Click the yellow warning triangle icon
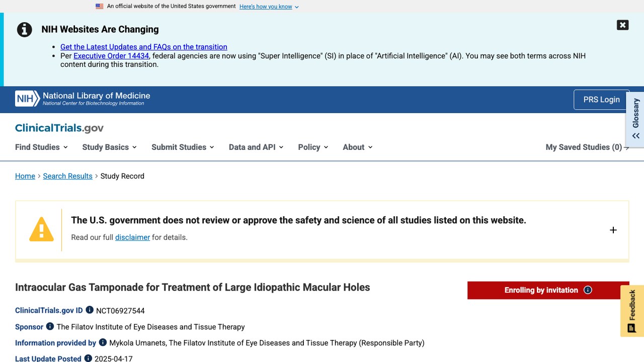The height and width of the screenshot is (362, 644). 41,229
